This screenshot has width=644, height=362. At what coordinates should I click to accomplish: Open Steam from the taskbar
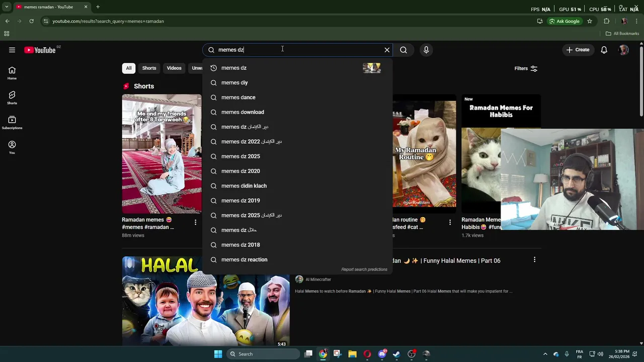(x=396, y=354)
